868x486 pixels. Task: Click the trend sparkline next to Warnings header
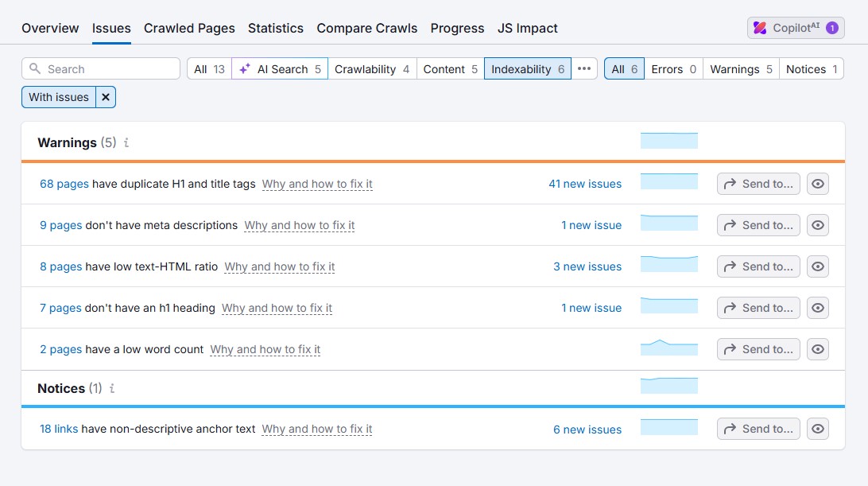[x=668, y=140]
